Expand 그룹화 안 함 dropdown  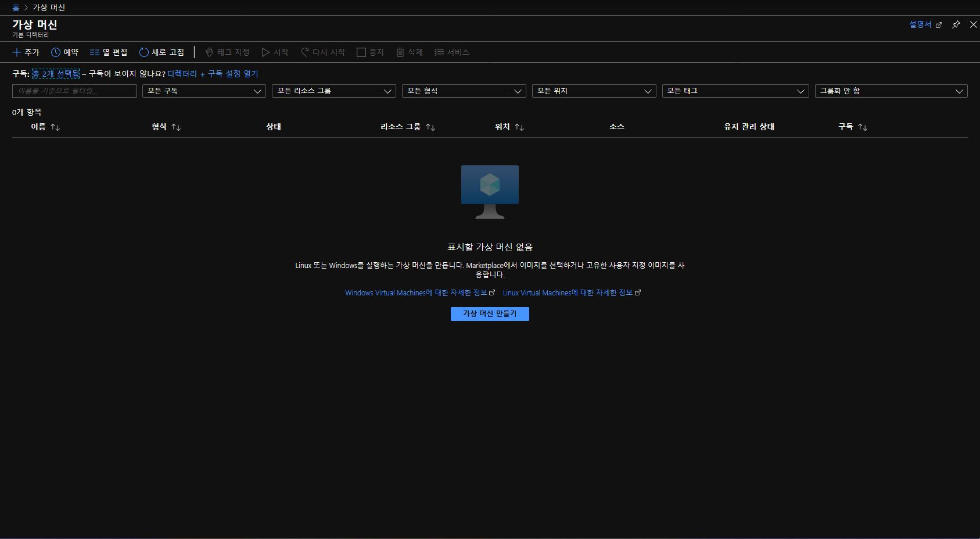(x=891, y=91)
